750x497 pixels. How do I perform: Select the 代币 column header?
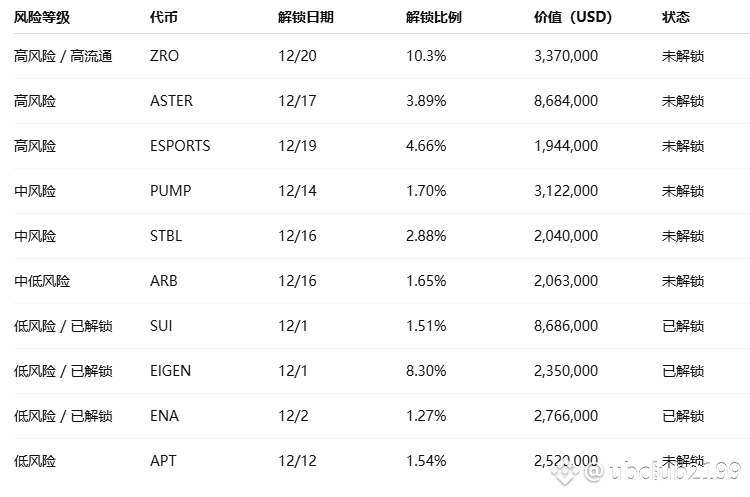[x=164, y=17]
